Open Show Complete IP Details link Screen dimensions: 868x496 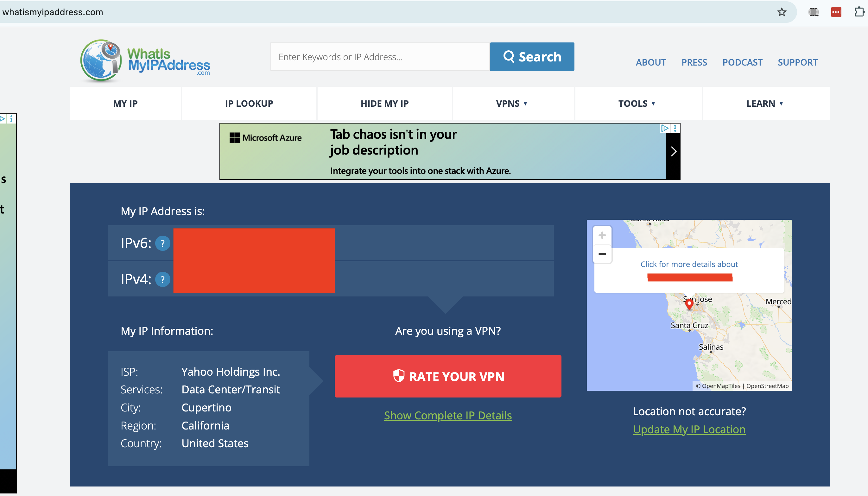tap(447, 415)
